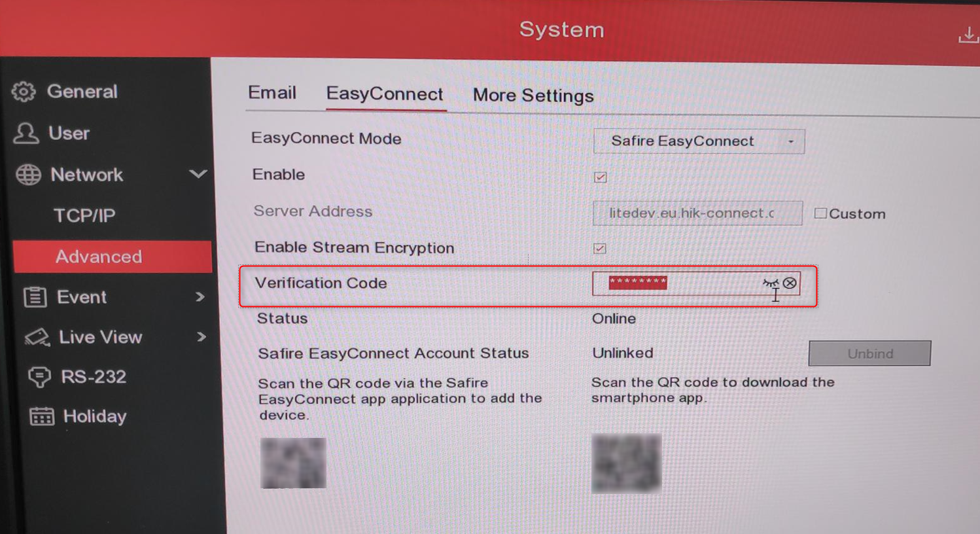
Task: Expand the Event submenu arrow
Action: pos(200,297)
